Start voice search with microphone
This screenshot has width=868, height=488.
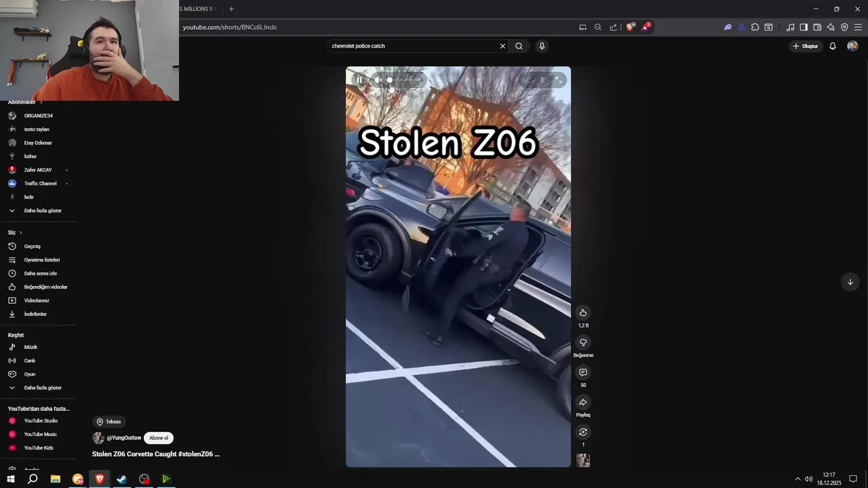[x=541, y=46]
